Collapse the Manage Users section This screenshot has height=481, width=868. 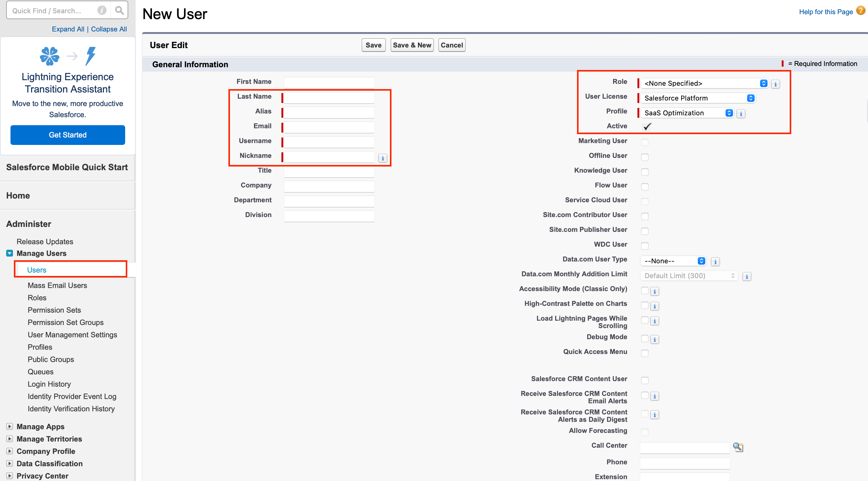point(10,253)
